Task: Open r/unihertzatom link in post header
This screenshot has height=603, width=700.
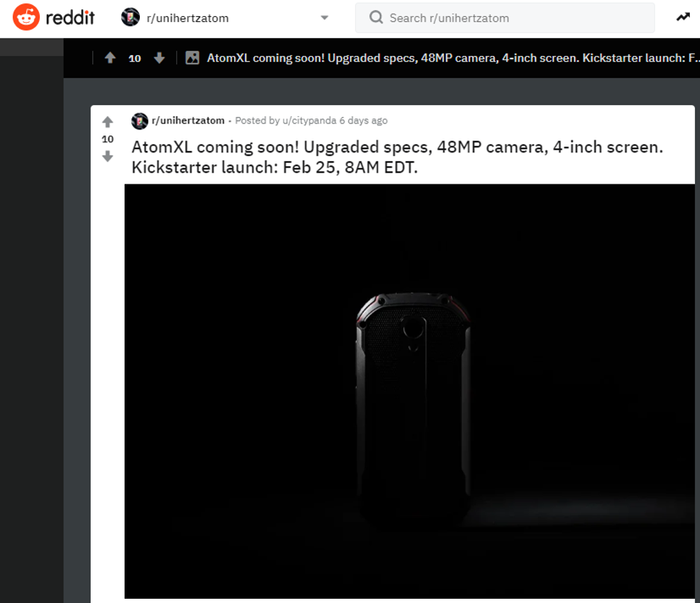Action: click(188, 120)
